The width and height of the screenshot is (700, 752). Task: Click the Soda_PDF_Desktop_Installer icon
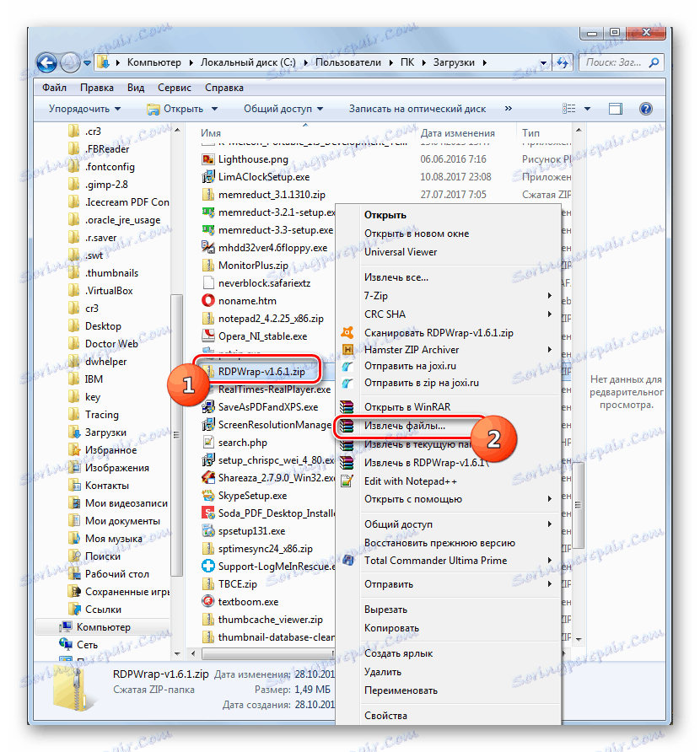pos(207,513)
